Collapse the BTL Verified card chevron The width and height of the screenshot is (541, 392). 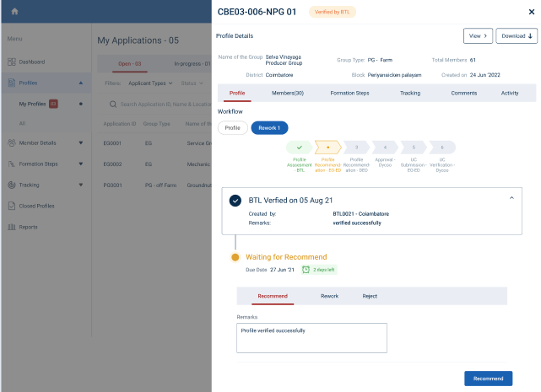point(511,198)
